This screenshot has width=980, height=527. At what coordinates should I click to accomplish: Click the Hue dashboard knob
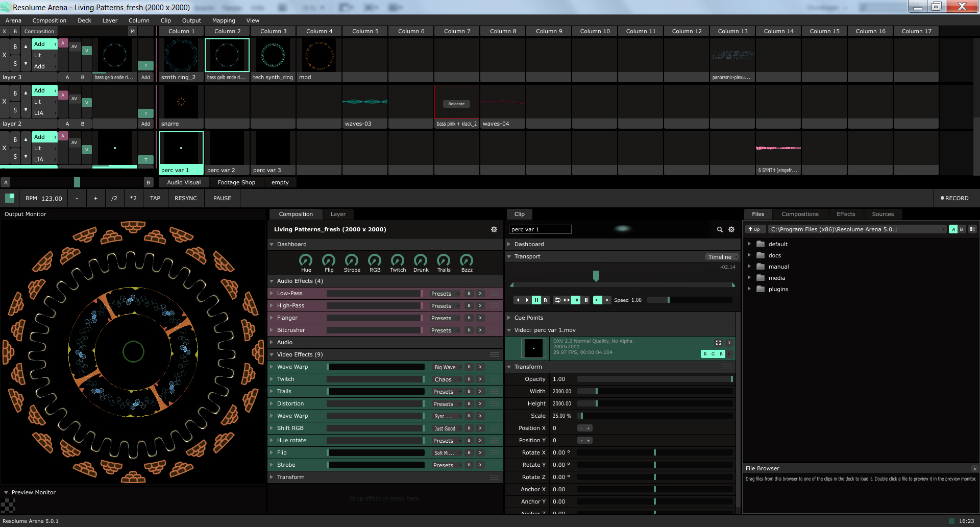(x=306, y=261)
